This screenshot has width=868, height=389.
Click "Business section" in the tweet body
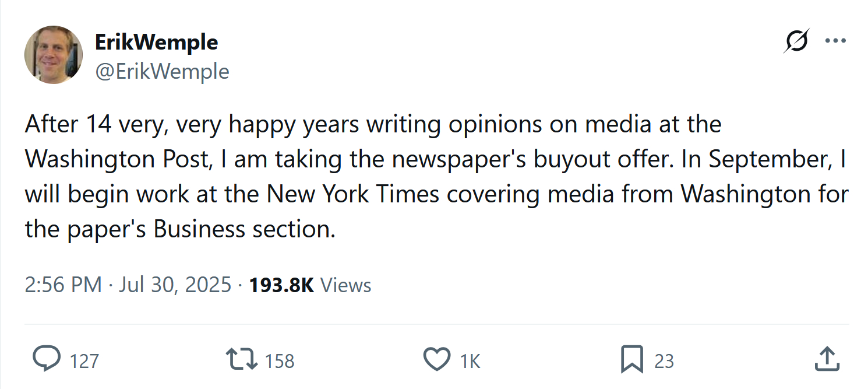245,229
